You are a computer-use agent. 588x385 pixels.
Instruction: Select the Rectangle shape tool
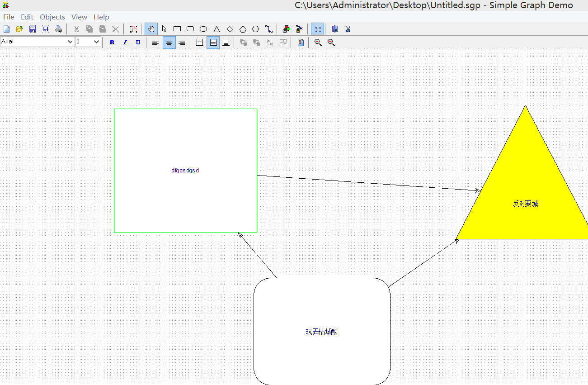click(x=177, y=29)
